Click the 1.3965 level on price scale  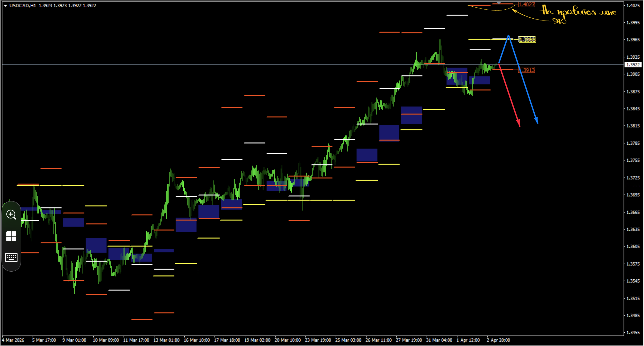[x=633, y=40]
